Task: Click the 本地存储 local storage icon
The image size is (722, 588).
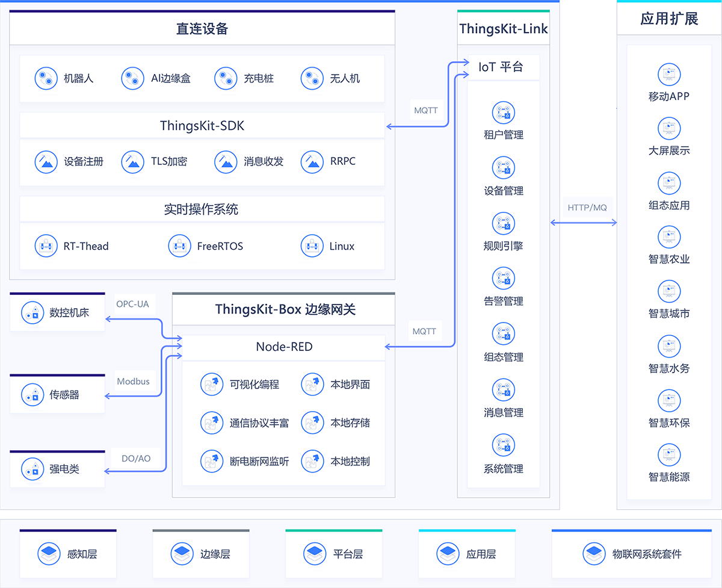Action: [x=312, y=423]
